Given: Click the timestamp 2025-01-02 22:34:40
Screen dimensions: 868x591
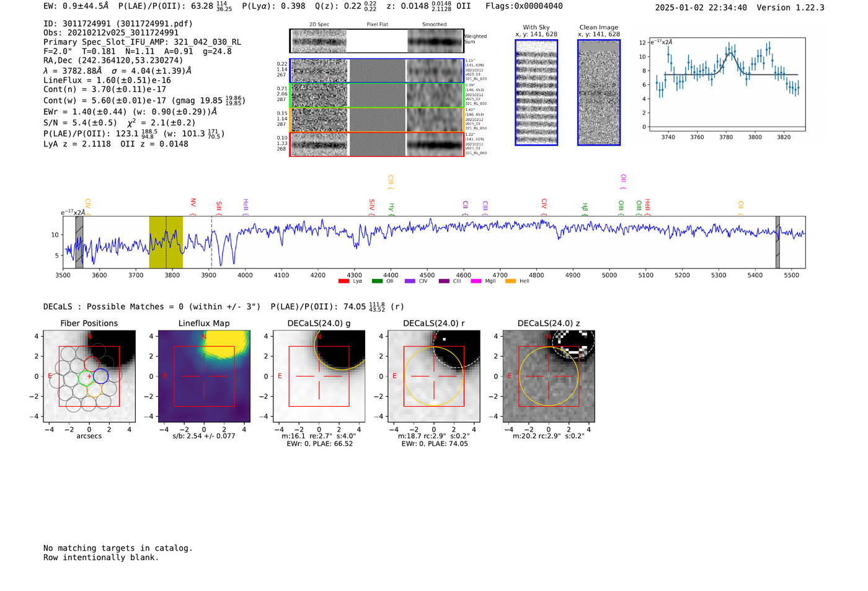Looking at the screenshot, I should [x=701, y=7].
